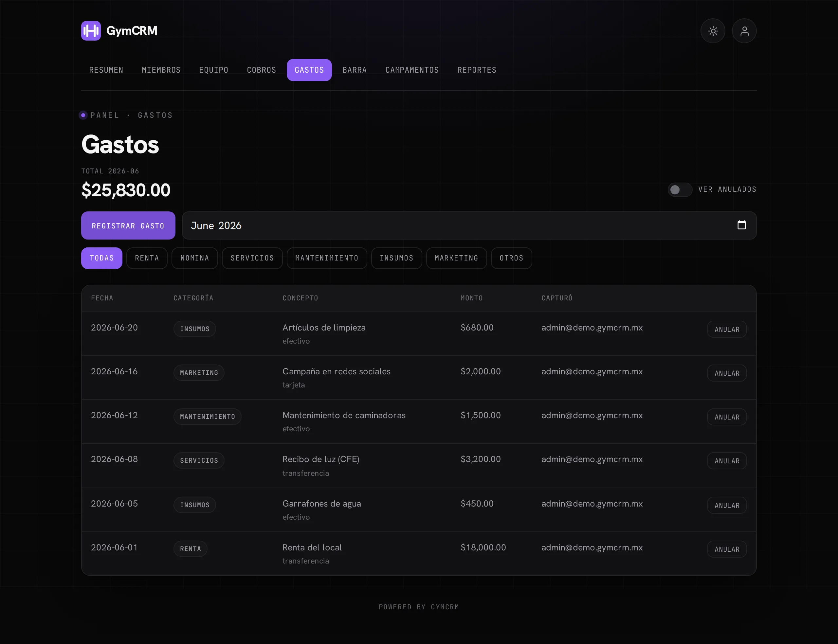Filter expenses by Insumos chip
This screenshot has height=644, width=838.
(396, 258)
